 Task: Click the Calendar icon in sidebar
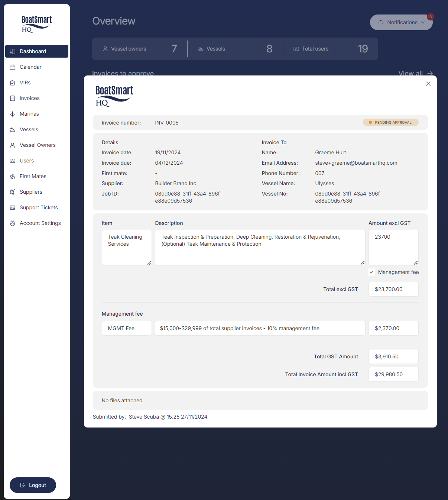pos(12,67)
